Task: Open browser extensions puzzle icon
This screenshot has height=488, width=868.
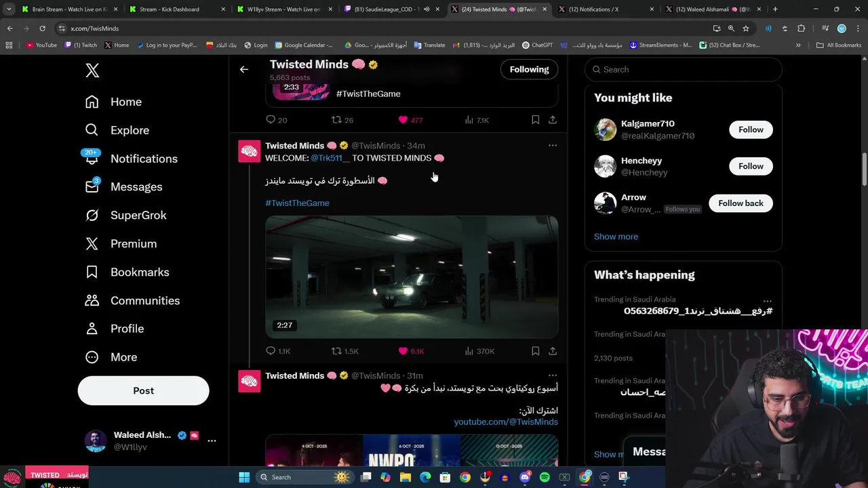Action: [x=801, y=28]
